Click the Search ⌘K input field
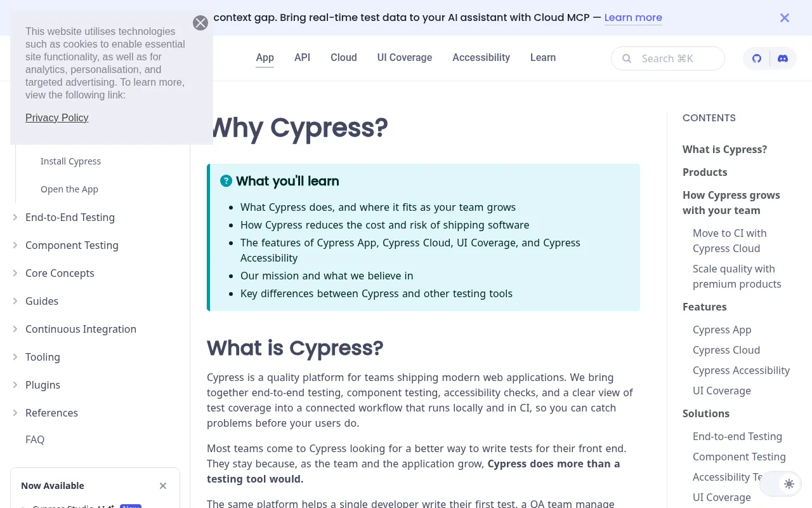Screen dimensions: 812x508 [668, 58]
